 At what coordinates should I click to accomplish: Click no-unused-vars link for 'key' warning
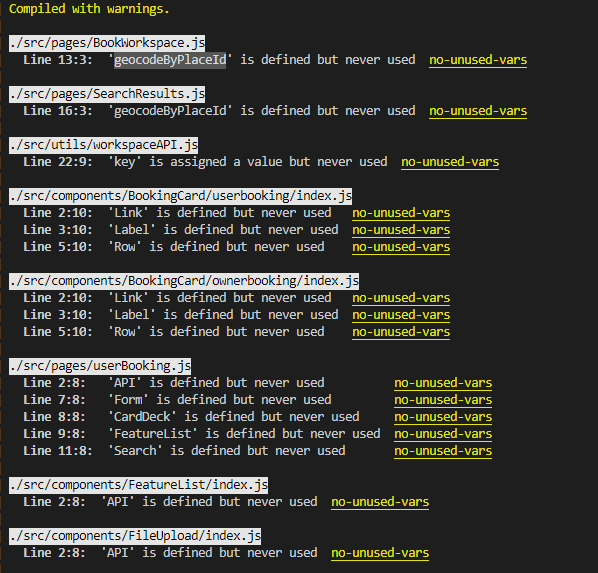pyautogui.click(x=450, y=163)
